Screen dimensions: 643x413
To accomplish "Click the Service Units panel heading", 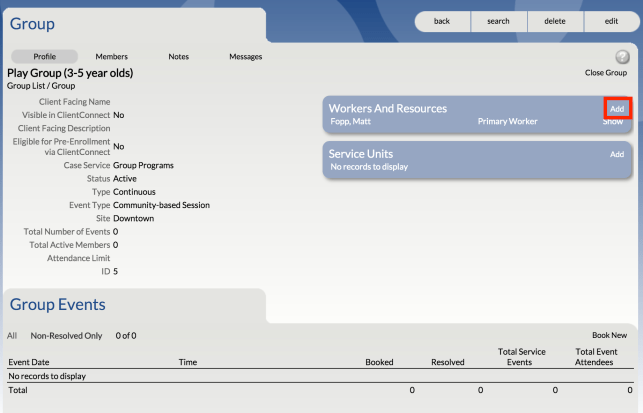I will [360, 154].
